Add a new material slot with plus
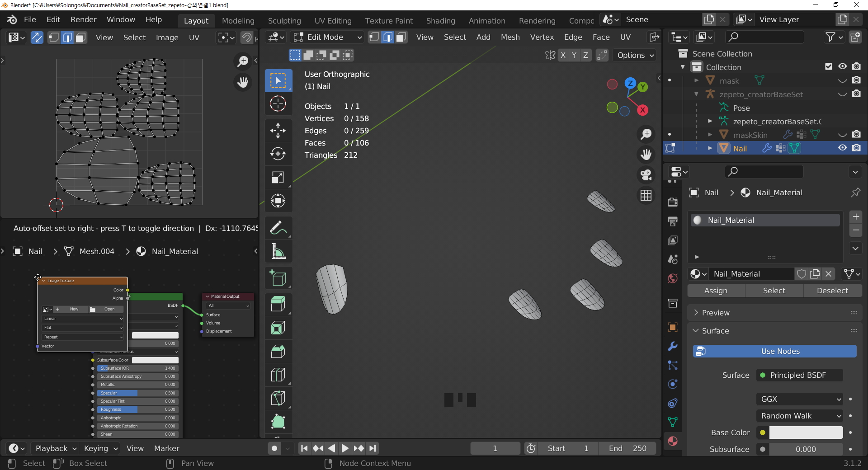Viewport: 868px width, 470px height. point(856,216)
